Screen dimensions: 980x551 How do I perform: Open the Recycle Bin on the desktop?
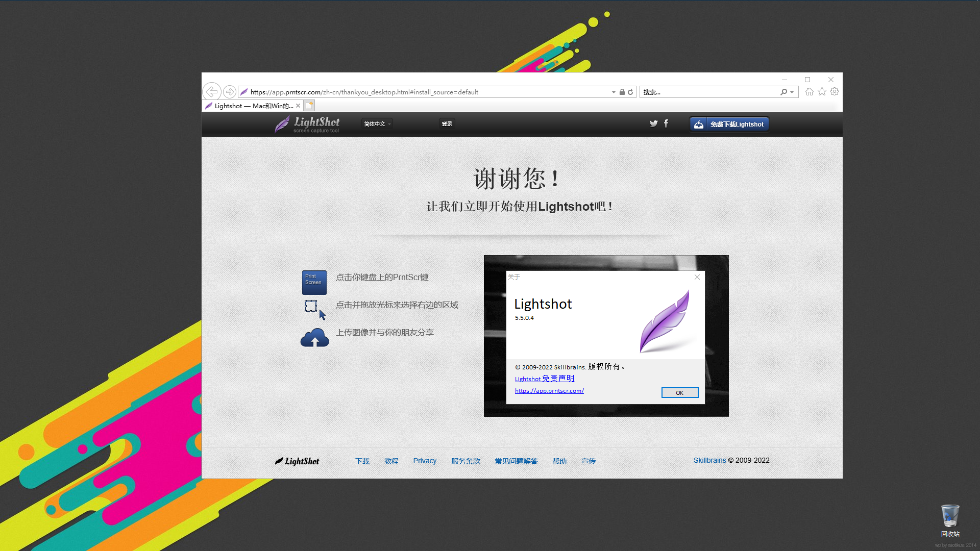click(x=949, y=516)
